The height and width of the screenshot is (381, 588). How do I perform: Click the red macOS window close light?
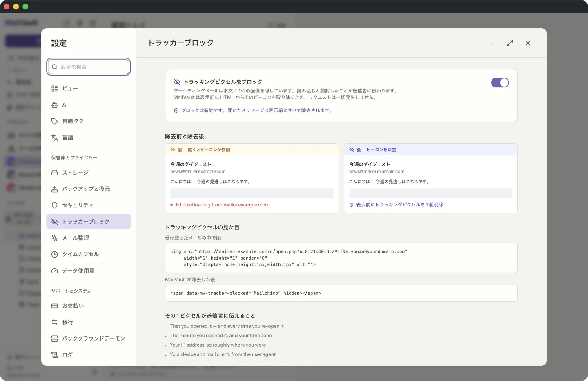pos(7,7)
